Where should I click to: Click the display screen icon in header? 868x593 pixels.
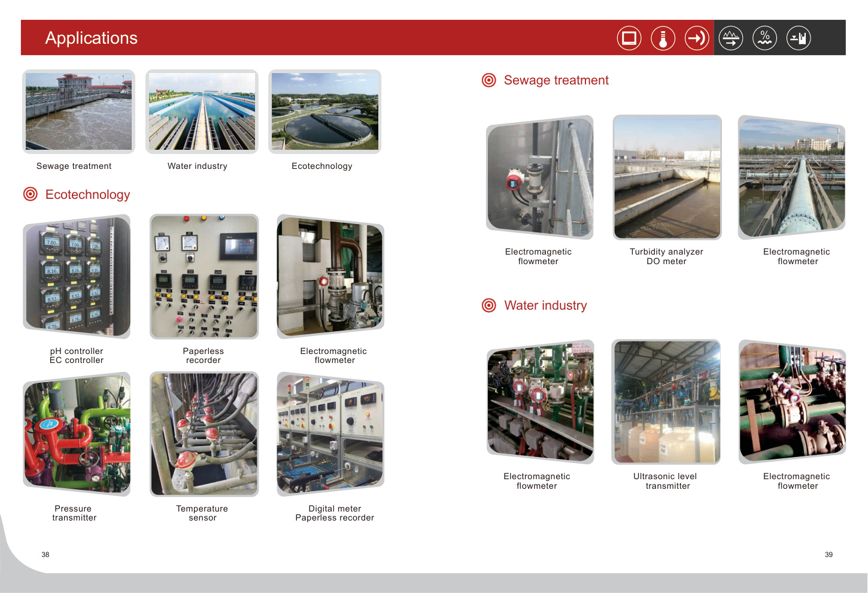tap(629, 38)
